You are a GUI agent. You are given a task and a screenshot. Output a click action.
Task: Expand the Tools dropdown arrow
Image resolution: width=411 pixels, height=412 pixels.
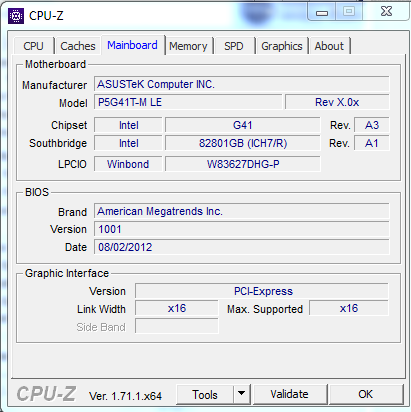tap(242, 395)
